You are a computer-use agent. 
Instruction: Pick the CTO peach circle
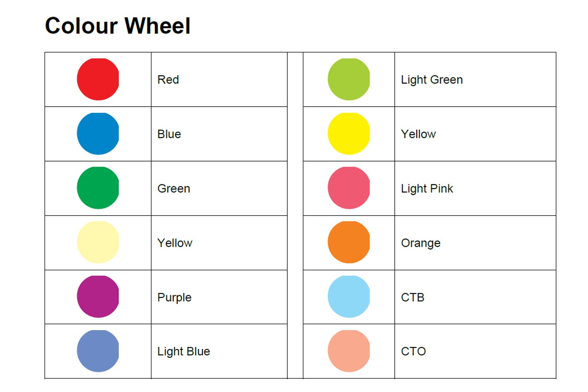348,351
